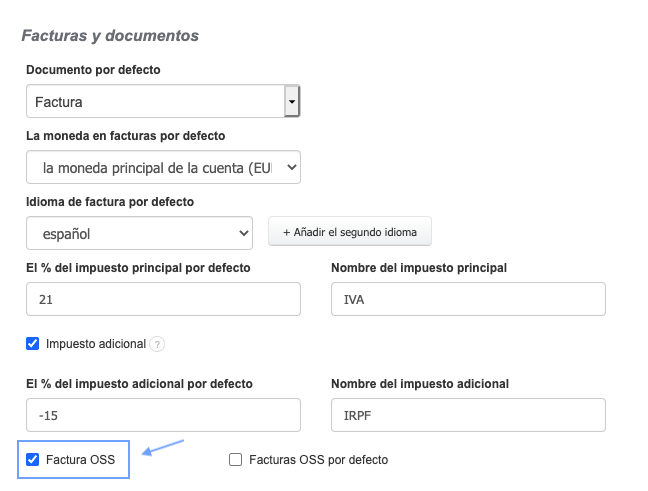The height and width of the screenshot is (491, 648).
Task: Click the Facturas y documentos heading
Action: [110, 36]
